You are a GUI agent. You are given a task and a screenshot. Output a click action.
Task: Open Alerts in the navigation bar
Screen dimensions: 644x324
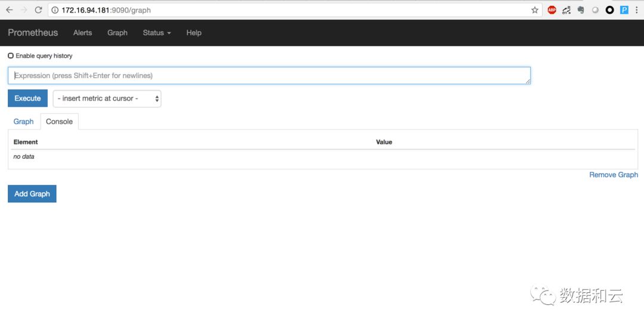[82, 33]
